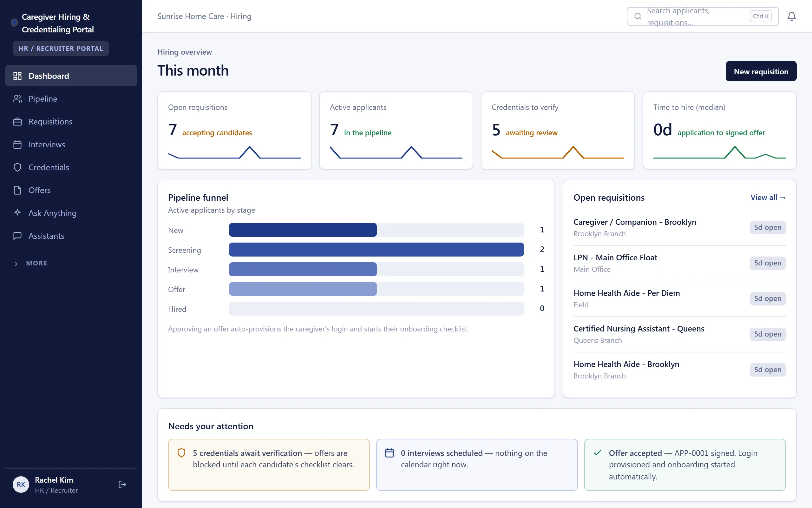The image size is (812, 508).
Task: Click the Pipeline people icon
Action: pyautogui.click(x=17, y=99)
